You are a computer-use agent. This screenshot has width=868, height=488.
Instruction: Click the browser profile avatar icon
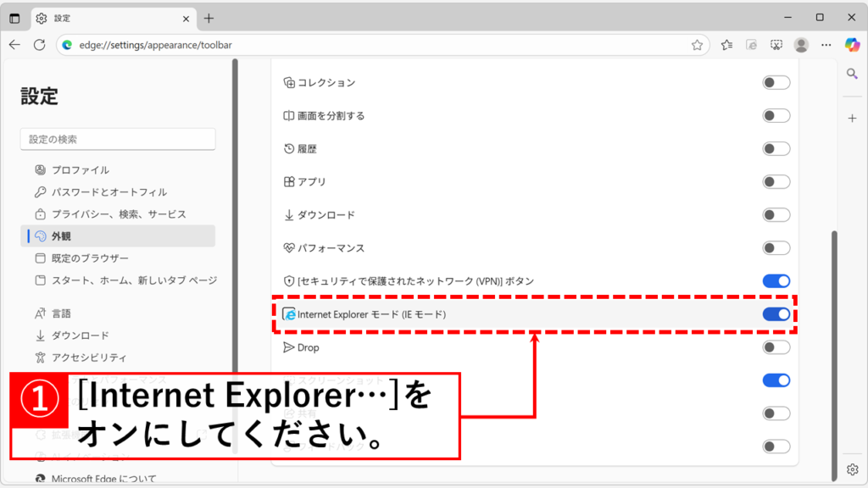[x=801, y=45]
